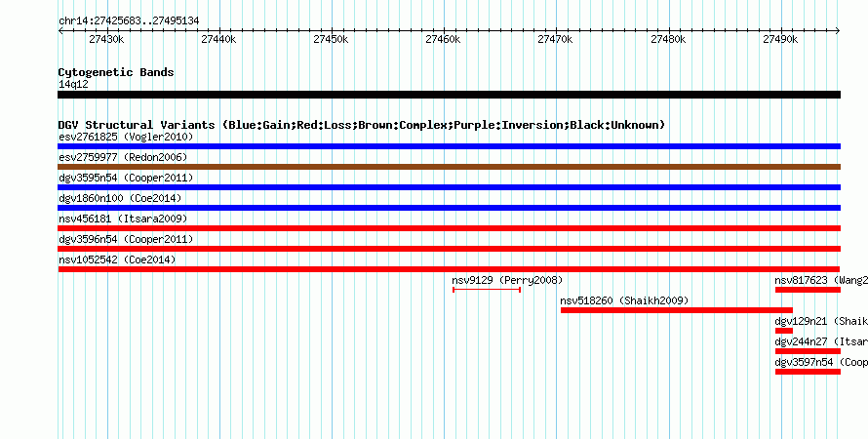Screen dimensions: 868x439
Task: Click the nsv817623 red variant bar
Action: coord(808,290)
